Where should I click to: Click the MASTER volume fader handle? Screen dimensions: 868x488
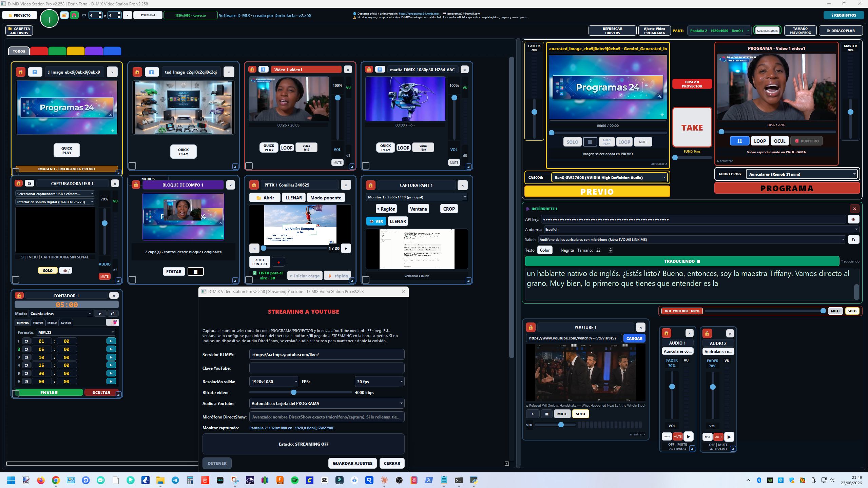coord(850,112)
